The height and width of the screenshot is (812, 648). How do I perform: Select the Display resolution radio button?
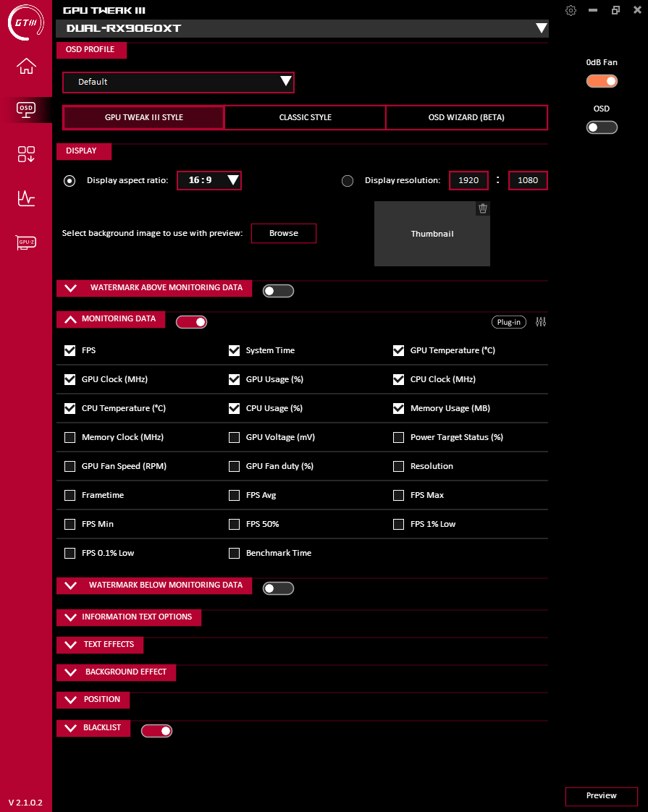[348, 181]
